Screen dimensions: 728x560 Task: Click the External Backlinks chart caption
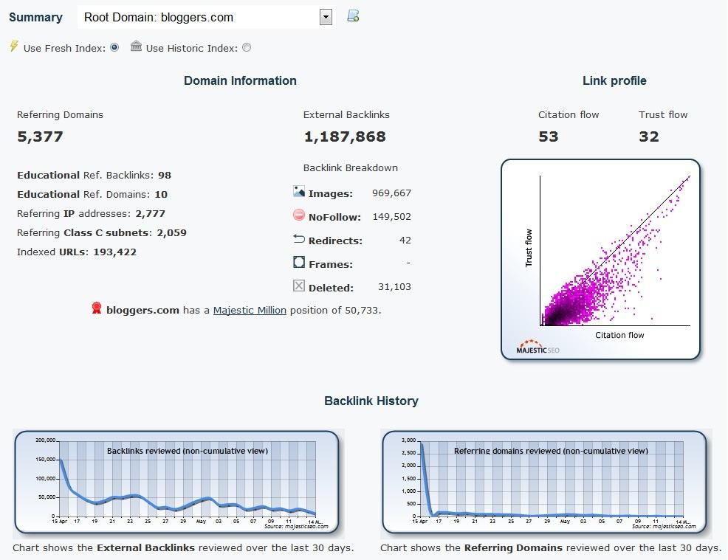[x=183, y=548]
